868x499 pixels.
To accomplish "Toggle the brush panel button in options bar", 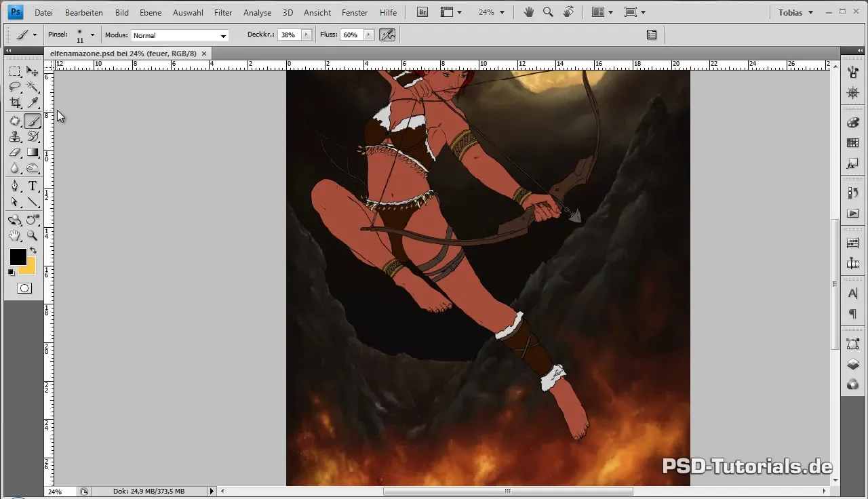I will tap(652, 35).
